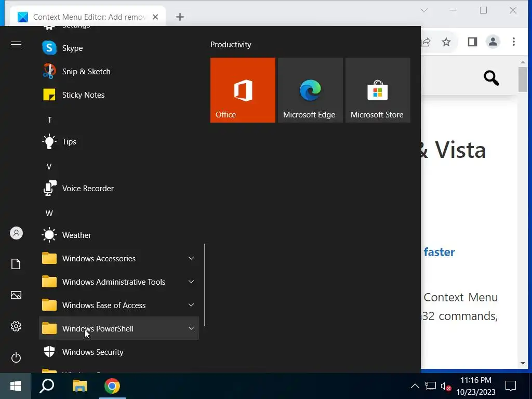Select the Context Menu Editor tab
The height and width of the screenshot is (399, 532).
click(x=88, y=17)
